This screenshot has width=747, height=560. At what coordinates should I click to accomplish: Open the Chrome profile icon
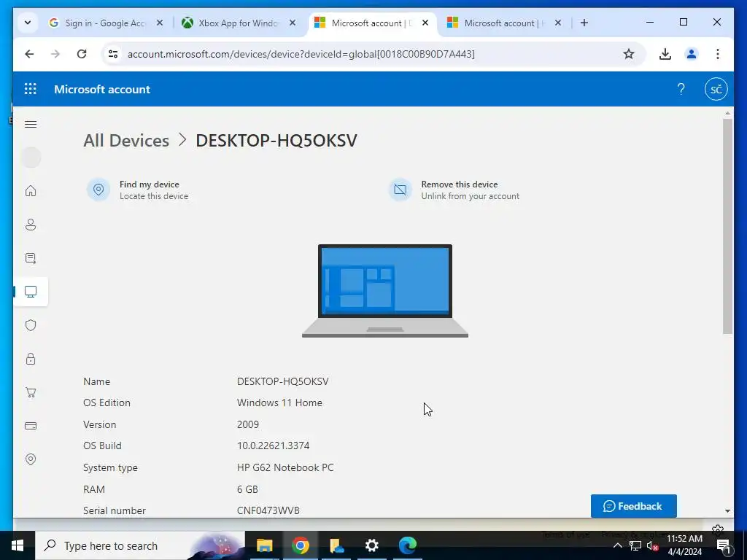click(692, 54)
